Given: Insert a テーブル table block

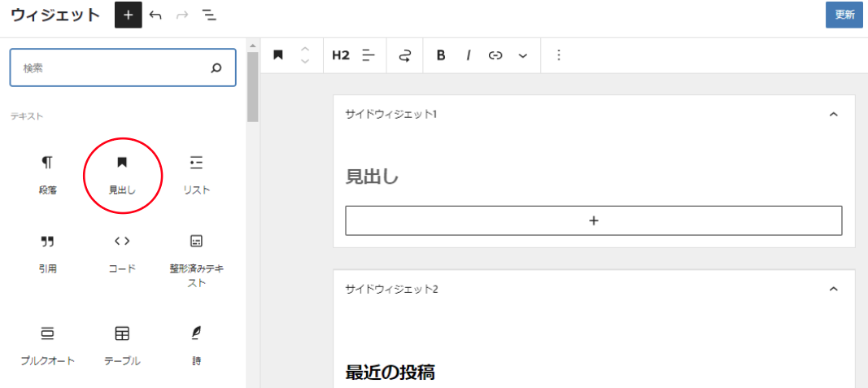Looking at the screenshot, I should tap(122, 347).
